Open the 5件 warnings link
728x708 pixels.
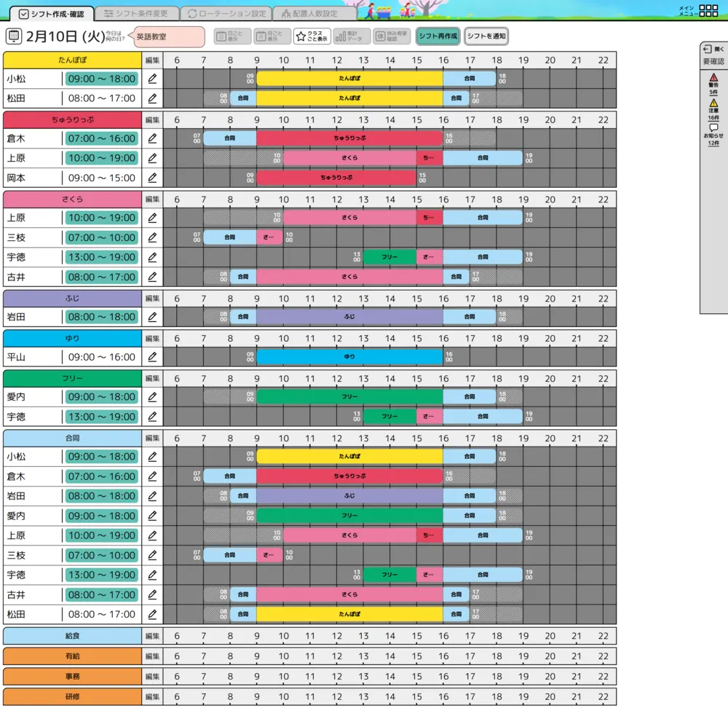click(x=713, y=92)
